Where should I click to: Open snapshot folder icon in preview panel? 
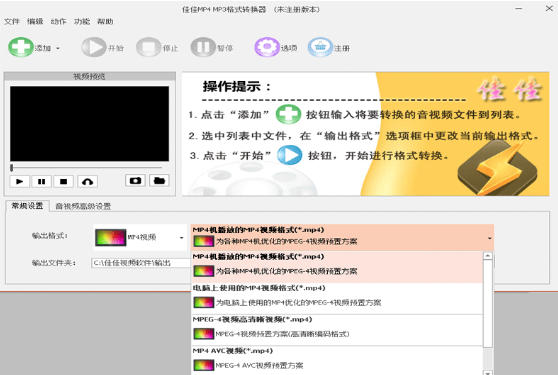coord(159,180)
